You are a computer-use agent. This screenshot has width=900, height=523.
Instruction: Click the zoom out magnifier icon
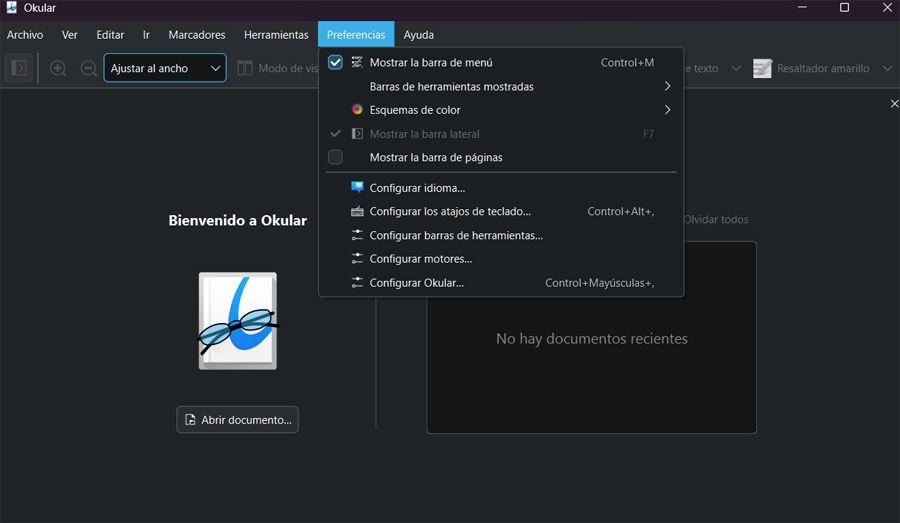[88, 68]
